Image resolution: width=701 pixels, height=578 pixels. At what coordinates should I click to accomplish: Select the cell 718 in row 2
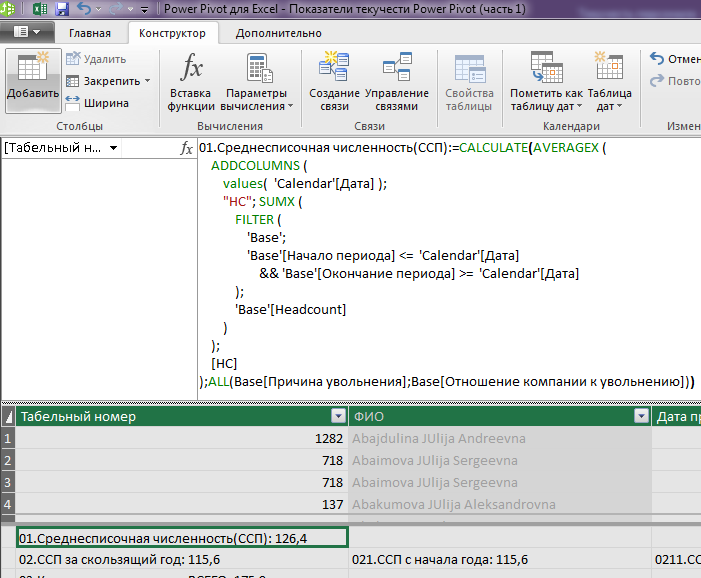[182, 460]
